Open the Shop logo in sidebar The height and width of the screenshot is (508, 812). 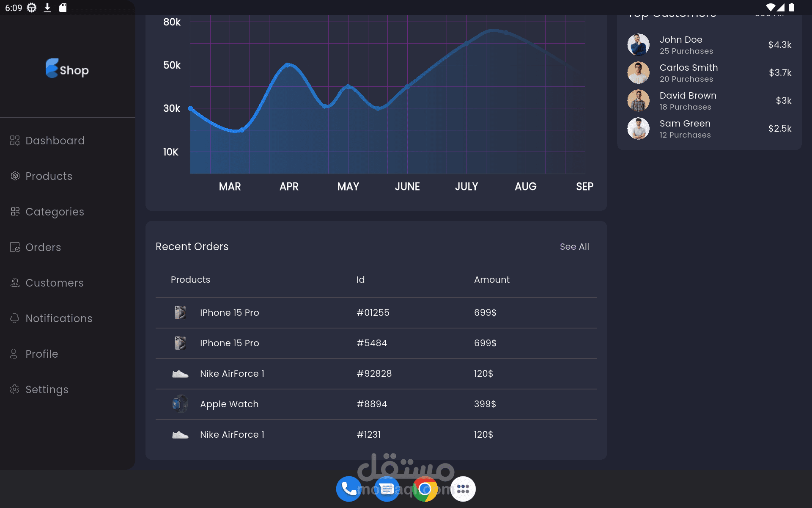(x=67, y=69)
